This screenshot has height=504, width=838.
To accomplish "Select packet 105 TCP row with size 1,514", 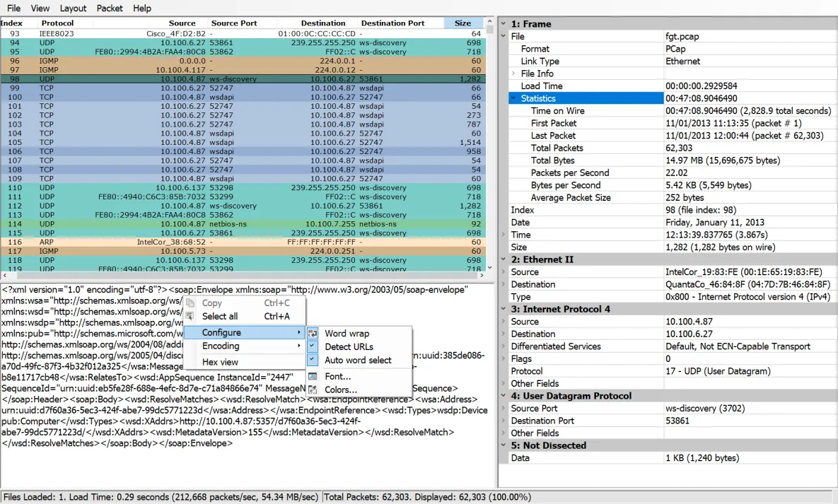I will [243, 142].
